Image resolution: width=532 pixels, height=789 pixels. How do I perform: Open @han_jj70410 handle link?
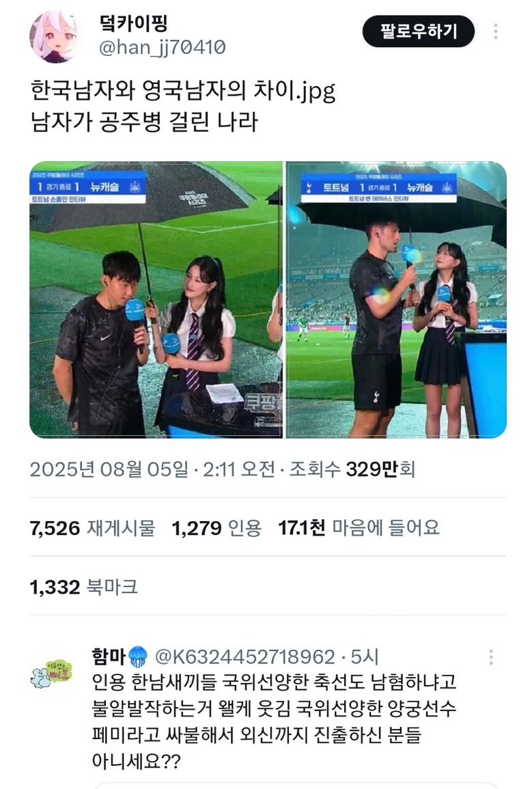[162, 47]
